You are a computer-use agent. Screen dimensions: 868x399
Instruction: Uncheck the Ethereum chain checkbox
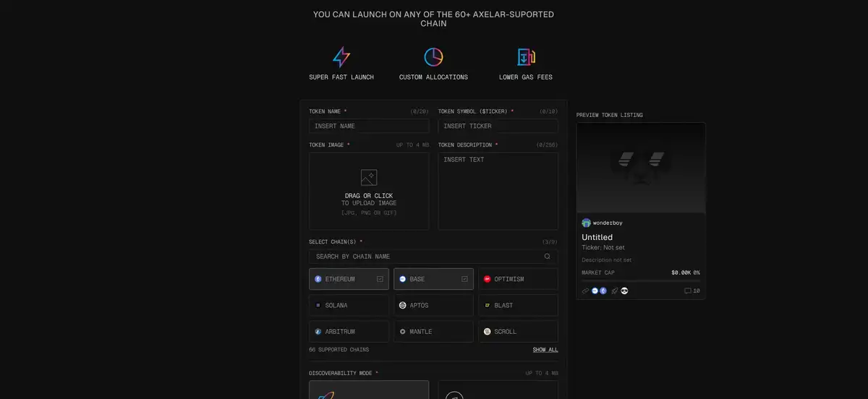click(380, 279)
